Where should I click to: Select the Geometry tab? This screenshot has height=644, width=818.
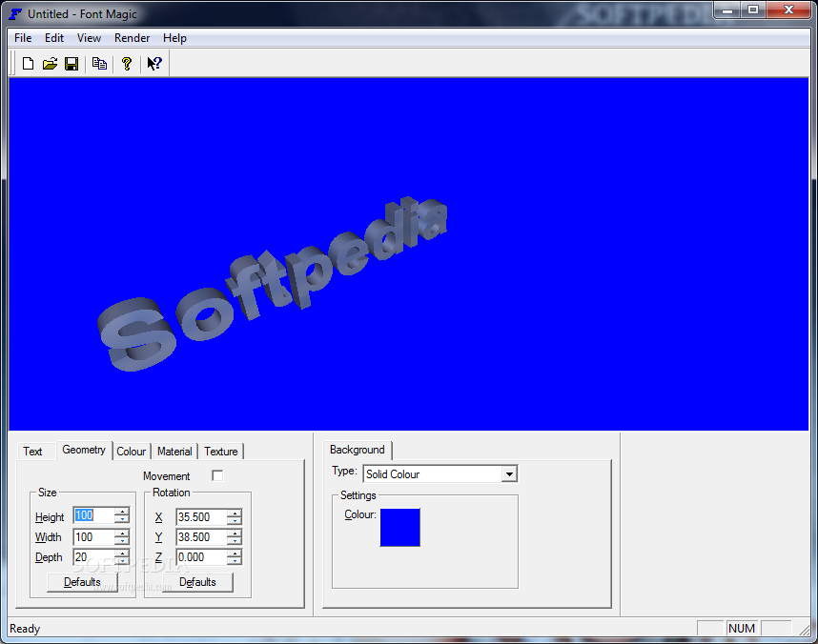pos(84,450)
